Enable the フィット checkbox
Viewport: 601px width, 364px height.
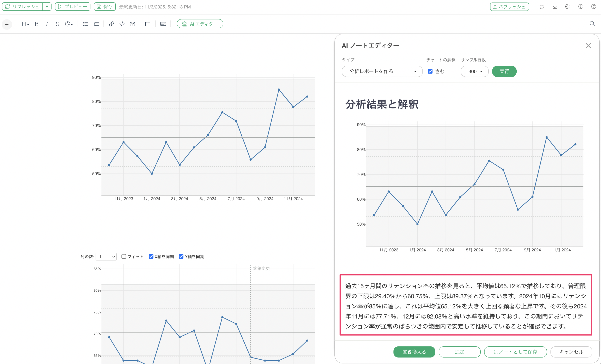pos(124,256)
